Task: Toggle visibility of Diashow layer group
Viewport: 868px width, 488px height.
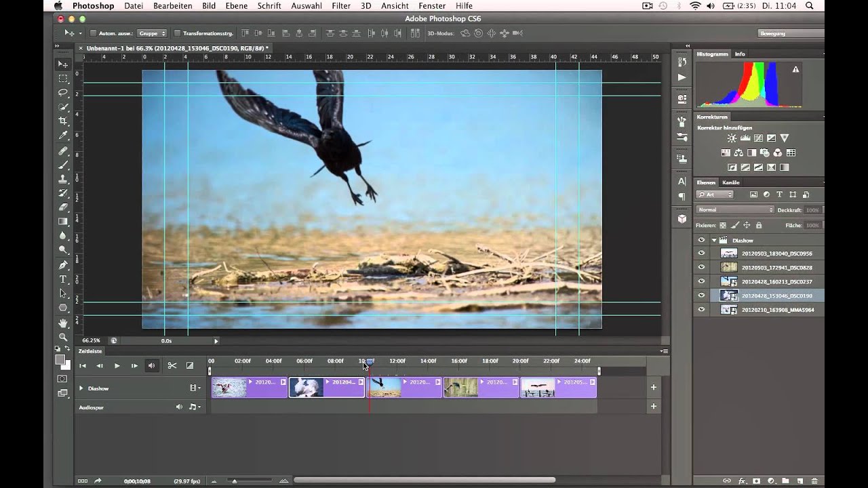Action: pos(701,240)
